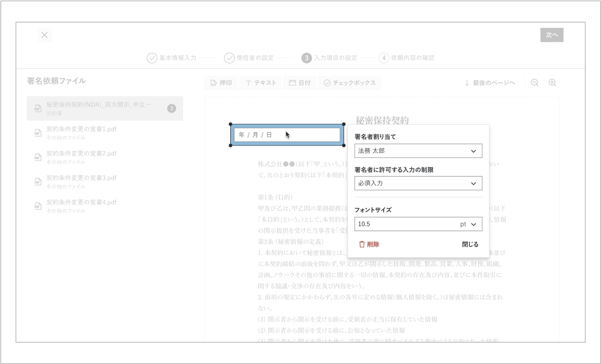Screen dimensions: 601x364
Task: Go to step 基本情報入力
Action: (x=172, y=58)
